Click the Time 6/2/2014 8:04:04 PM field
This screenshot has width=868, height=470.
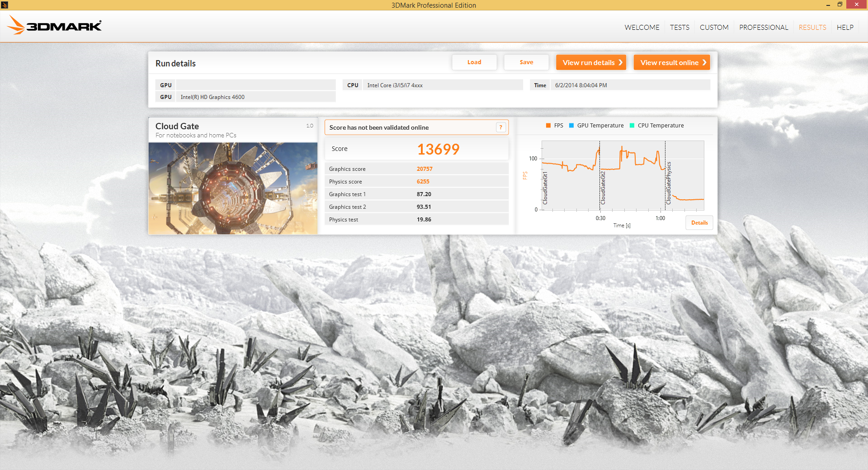click(630, 85)
